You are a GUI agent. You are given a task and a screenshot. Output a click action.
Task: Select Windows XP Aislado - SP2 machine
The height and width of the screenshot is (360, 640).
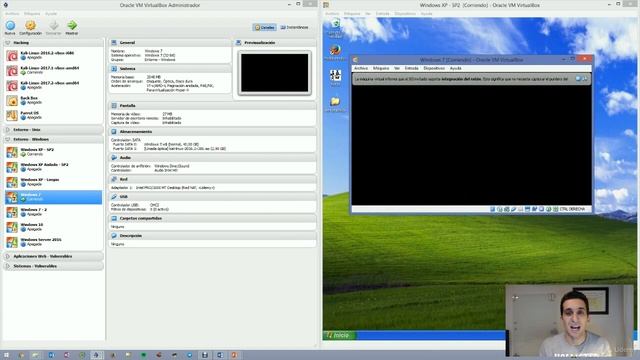[53, 167]
